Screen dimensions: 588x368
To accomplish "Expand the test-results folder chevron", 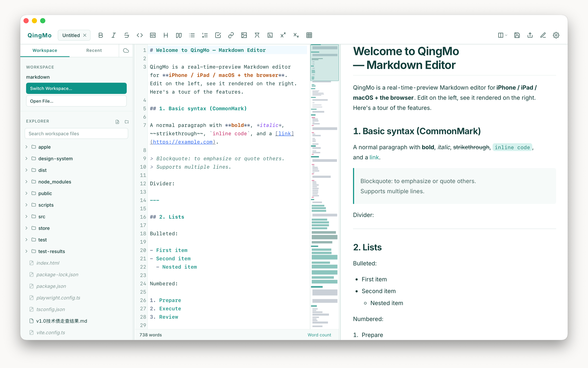I will (27, 251).
